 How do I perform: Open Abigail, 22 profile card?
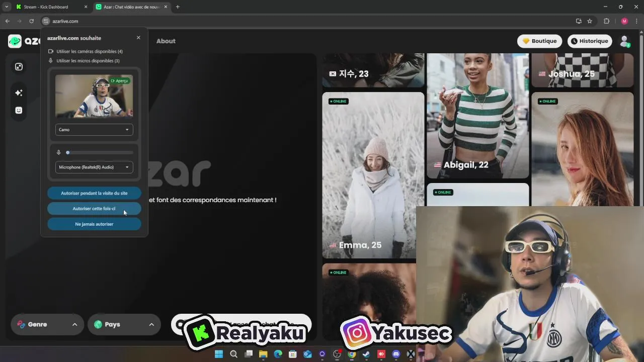(478, 116)
